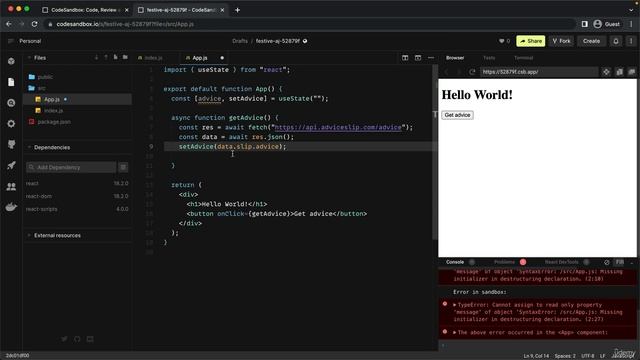640x360 pixels.
Task: Expand the public folder
Action: [45, 77]
